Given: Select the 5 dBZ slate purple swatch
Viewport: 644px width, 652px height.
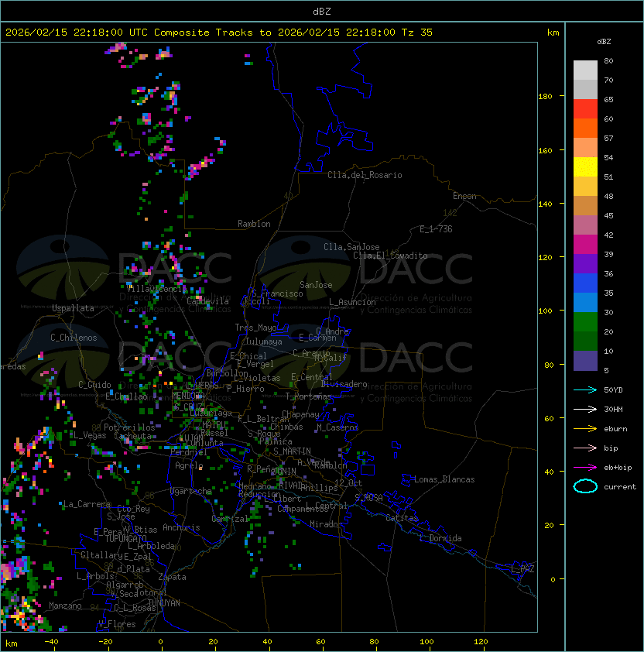Looking at the screenshot, I should (x=585, y=361).
